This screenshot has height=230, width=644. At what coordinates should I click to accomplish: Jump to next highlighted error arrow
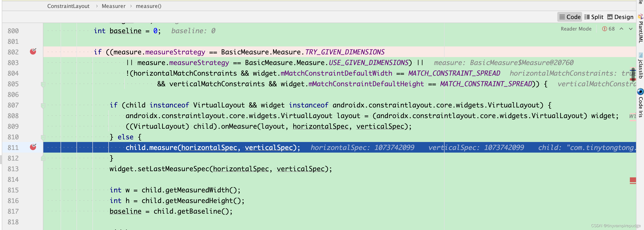tap(631, 29)
